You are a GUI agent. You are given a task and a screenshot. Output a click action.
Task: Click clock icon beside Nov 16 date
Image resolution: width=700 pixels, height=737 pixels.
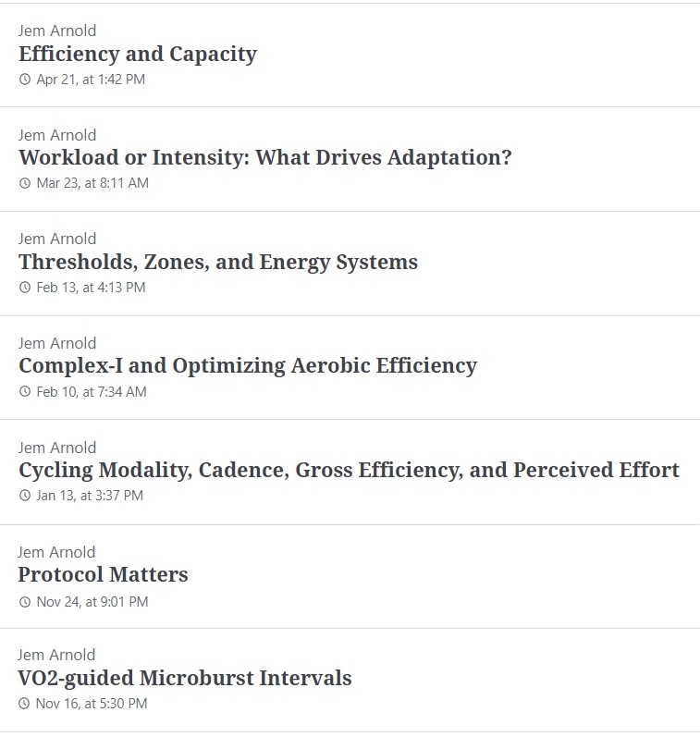24,704
